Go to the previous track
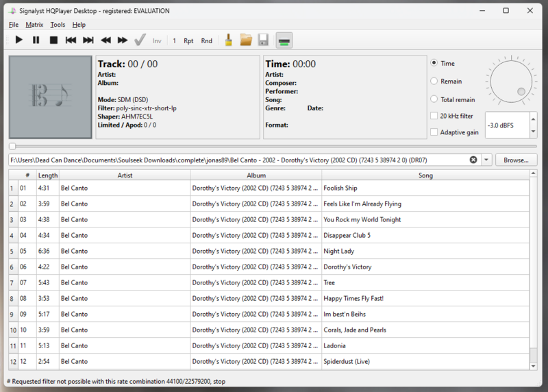 (x=71, y=40)
